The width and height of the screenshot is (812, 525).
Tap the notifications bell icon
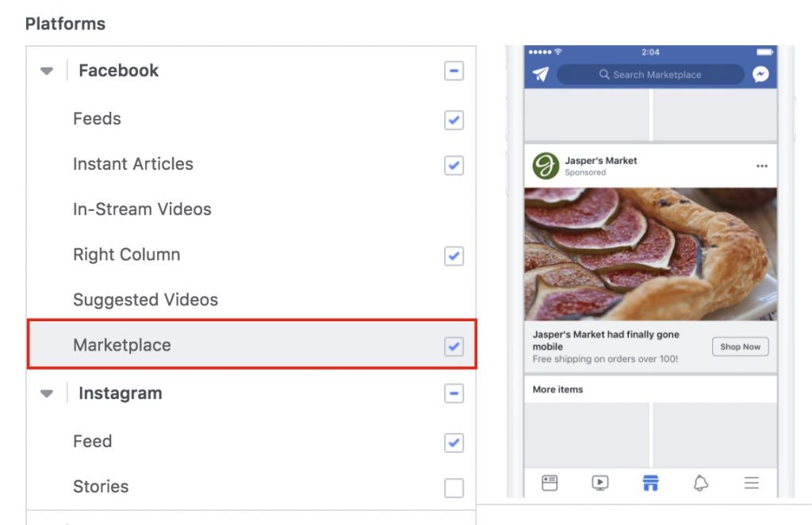coord(701,482)
